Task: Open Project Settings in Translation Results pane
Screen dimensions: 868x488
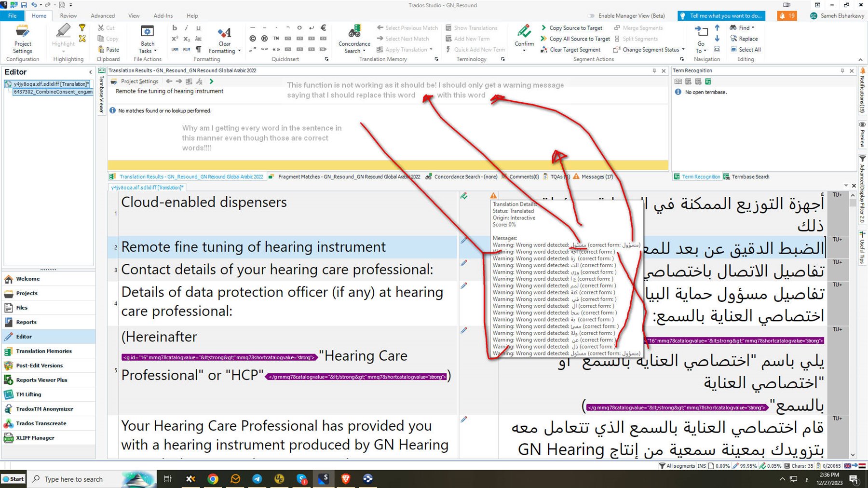Action: coord(135,81)
